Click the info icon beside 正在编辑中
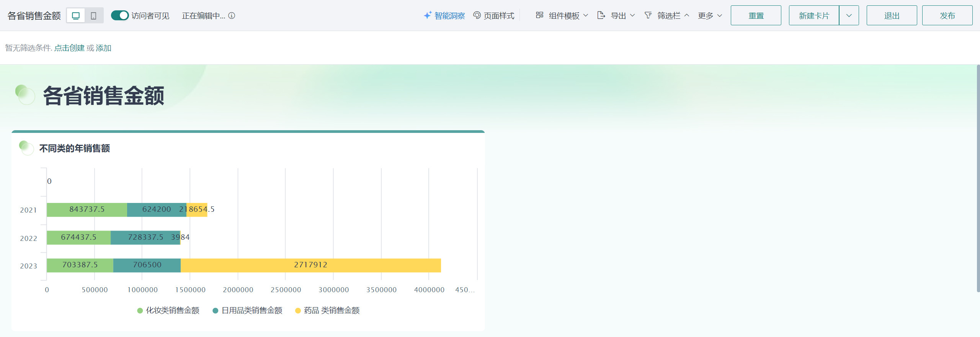 232,16
